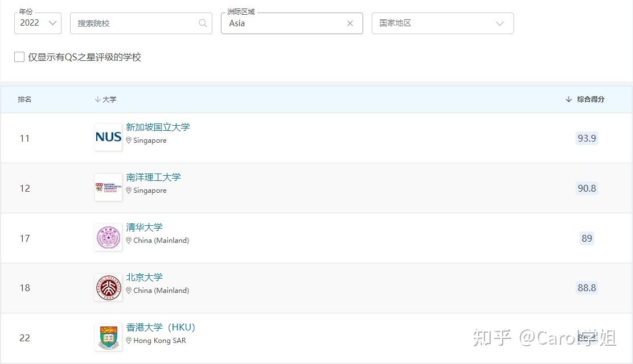This screenshot has height=364, width=633.
Task: Click the location pin beside Hong Kong SAR
Action: [x=129, y=340]
